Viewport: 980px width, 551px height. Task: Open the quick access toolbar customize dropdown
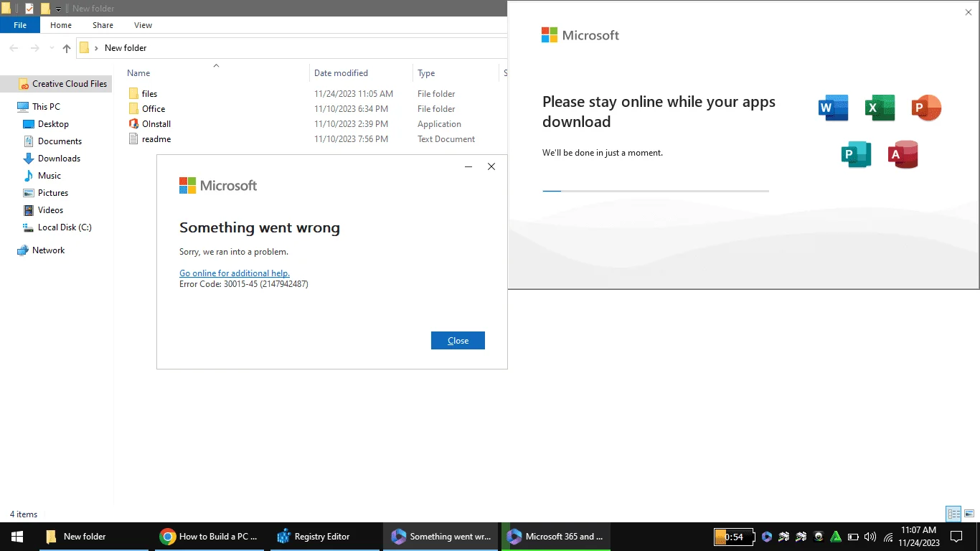pos(59,9)
